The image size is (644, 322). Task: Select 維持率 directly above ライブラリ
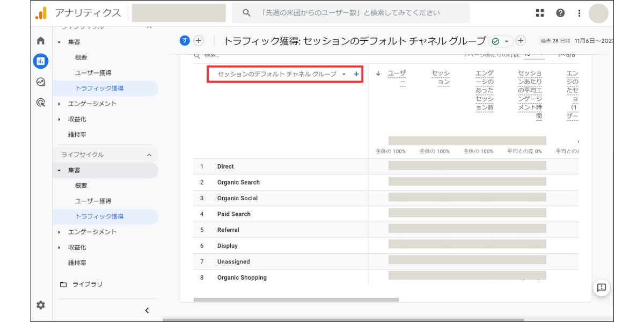point(77,263)
